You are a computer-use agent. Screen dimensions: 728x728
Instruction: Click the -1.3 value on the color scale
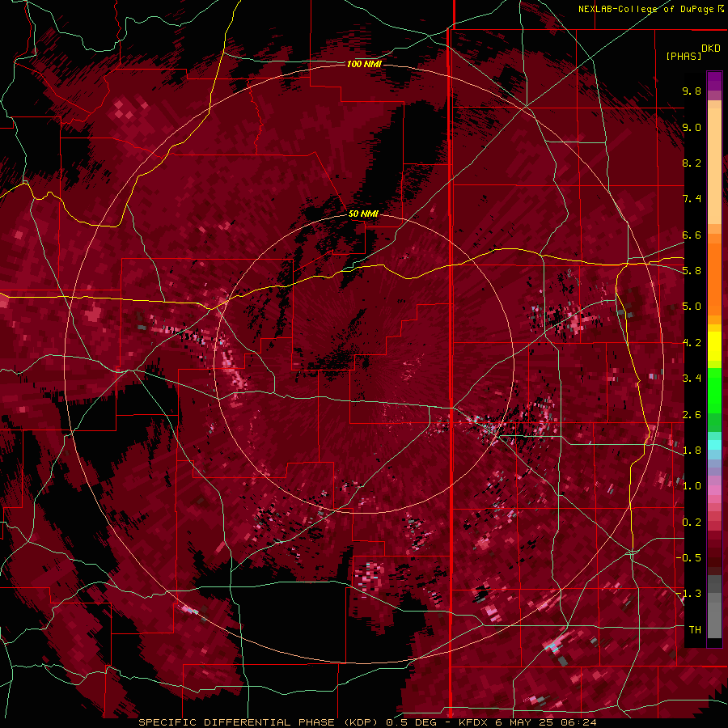pyautogui.click(x=688, y=594)
